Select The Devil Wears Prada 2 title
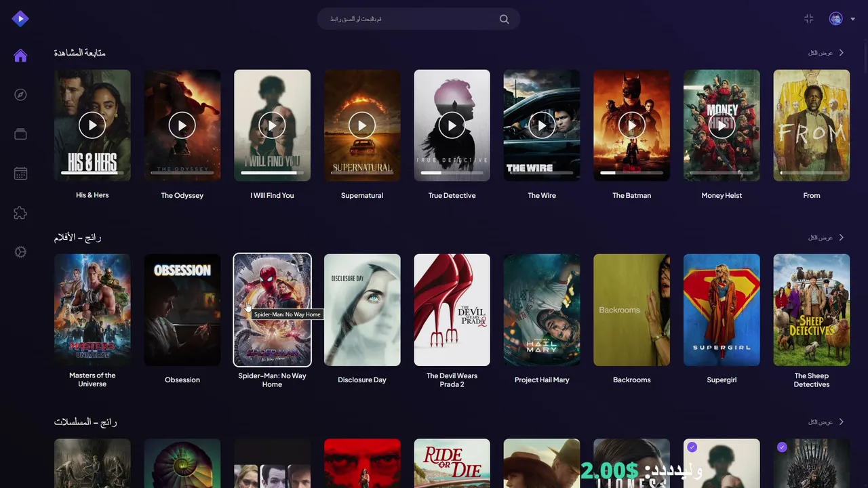 [x=452, y=380]
